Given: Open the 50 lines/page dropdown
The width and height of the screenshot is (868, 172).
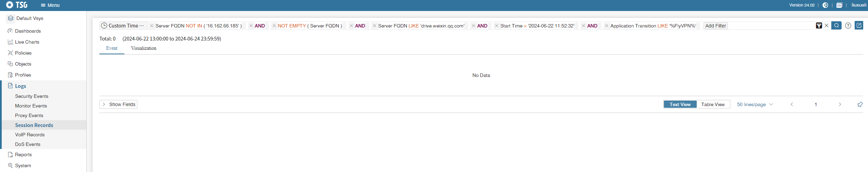Looking at the screenshot, I should [755, 104].
